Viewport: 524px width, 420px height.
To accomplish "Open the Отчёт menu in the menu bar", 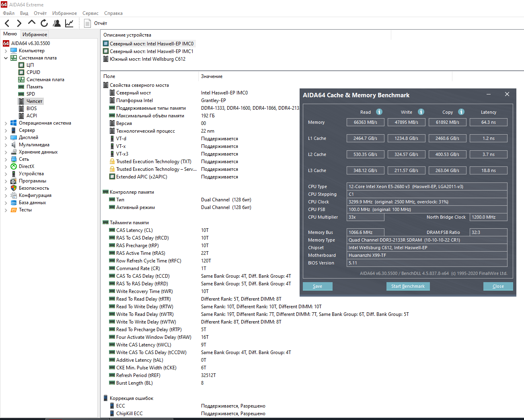I will pyautogui.click(x=40, y=13).
